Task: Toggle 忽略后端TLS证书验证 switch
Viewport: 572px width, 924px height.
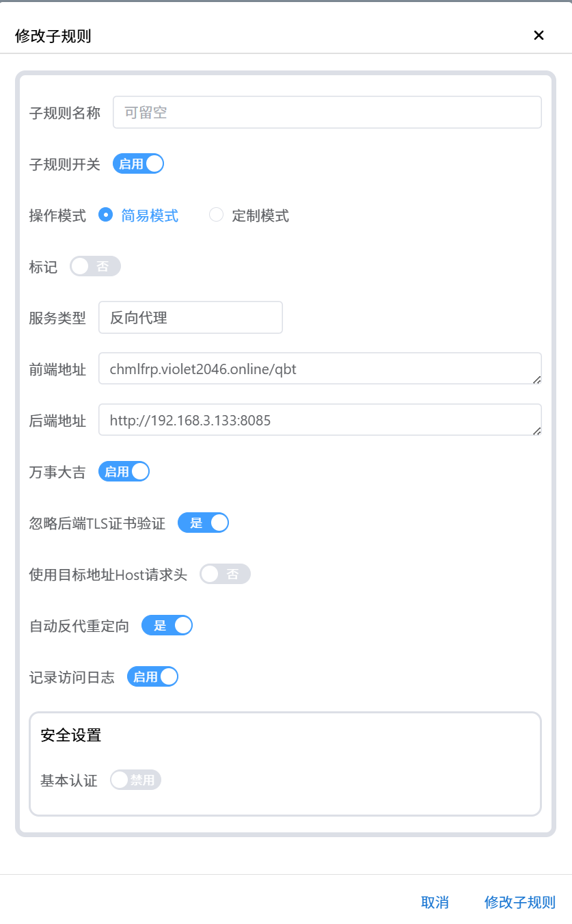Action: pos(203,523)
